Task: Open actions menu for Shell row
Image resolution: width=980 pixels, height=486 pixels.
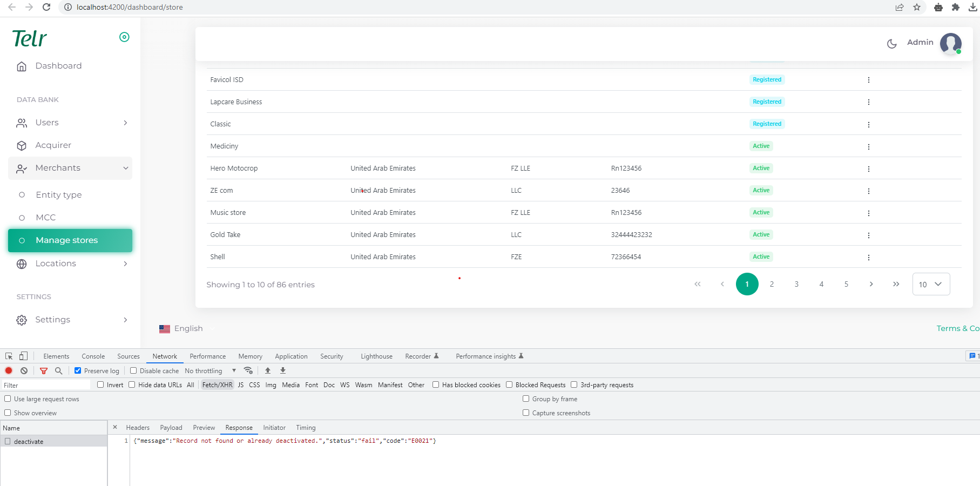Action: [x=868, y=257]
